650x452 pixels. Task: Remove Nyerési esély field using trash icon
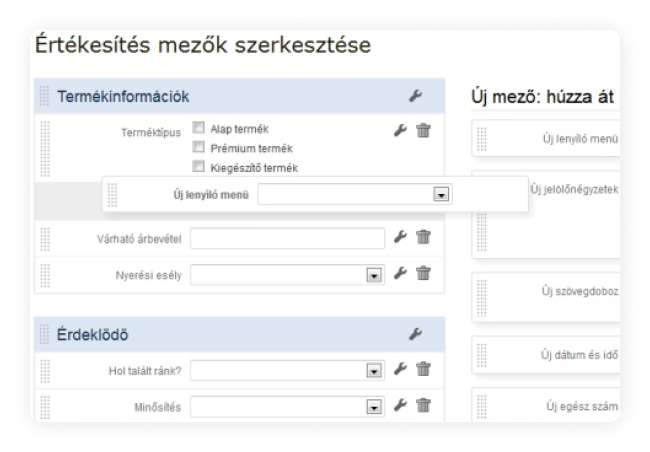pos(423,274)
